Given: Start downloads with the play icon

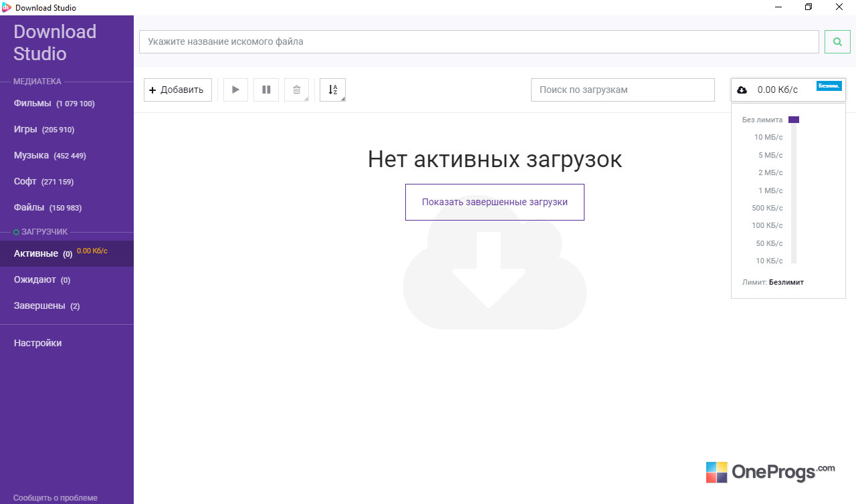Looking at the screenshot, I should (235, 90).
